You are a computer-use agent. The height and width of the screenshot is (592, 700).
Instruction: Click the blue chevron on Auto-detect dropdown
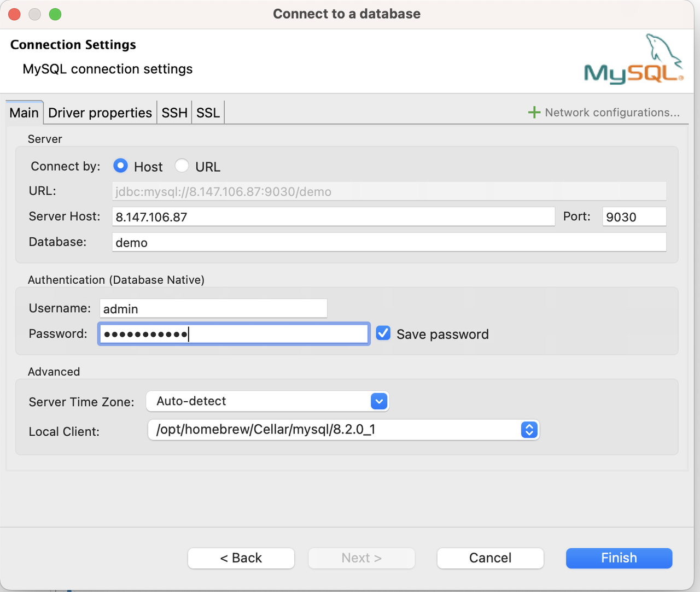coord(378,401)
